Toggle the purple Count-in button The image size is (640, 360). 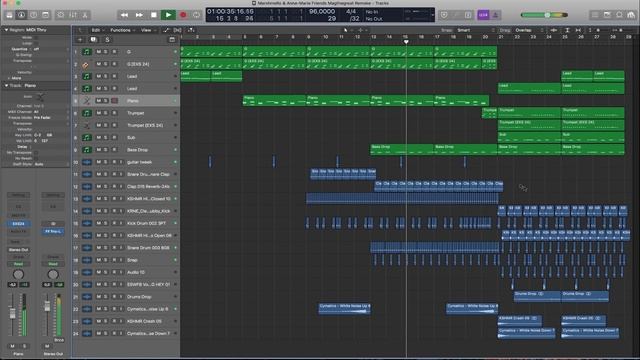pos(483,15)
